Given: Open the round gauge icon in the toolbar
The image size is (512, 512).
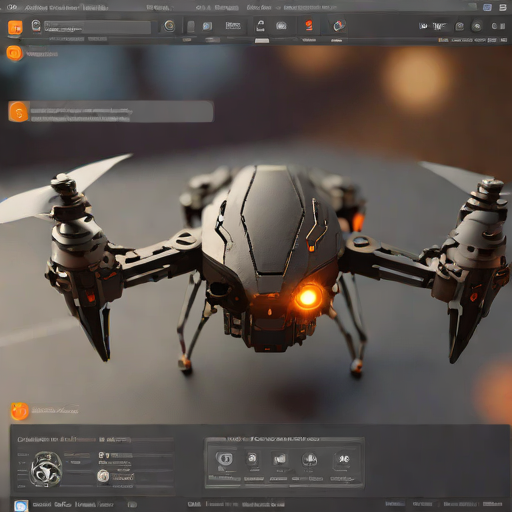Looking at the screenshot, I should pyautogui.click(x=281, y=25).
